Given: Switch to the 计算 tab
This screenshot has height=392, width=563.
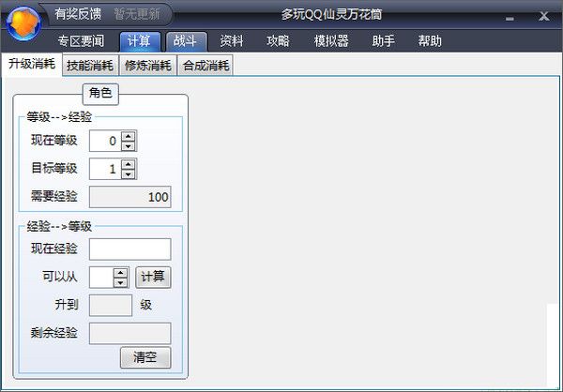Looking at the screenshot, I should coord(140,41).
